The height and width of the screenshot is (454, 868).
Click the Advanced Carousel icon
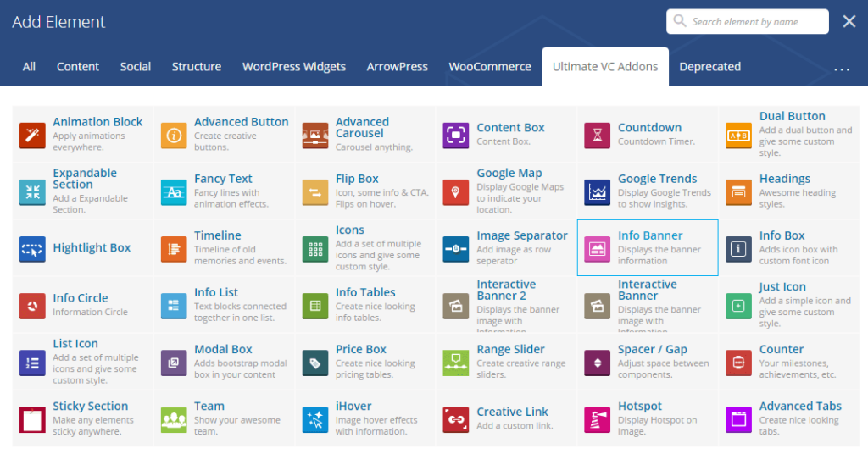315,135
